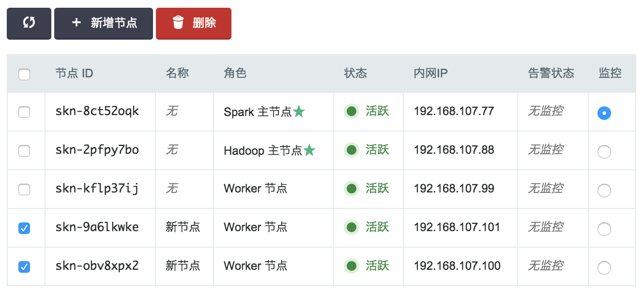644x294 pixels.
Task: Click the star icon beside Hadoop 主节点
Action: [309, 151]
